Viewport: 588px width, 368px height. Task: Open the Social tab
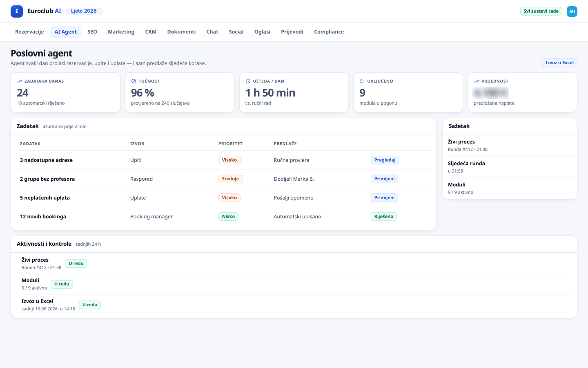point(236,32)
